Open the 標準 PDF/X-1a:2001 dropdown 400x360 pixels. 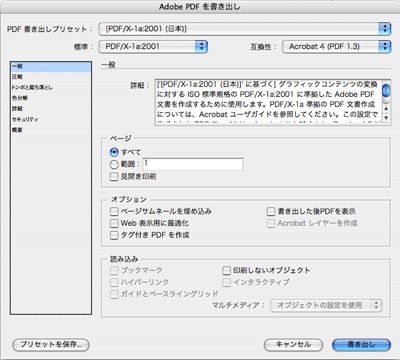153,47
